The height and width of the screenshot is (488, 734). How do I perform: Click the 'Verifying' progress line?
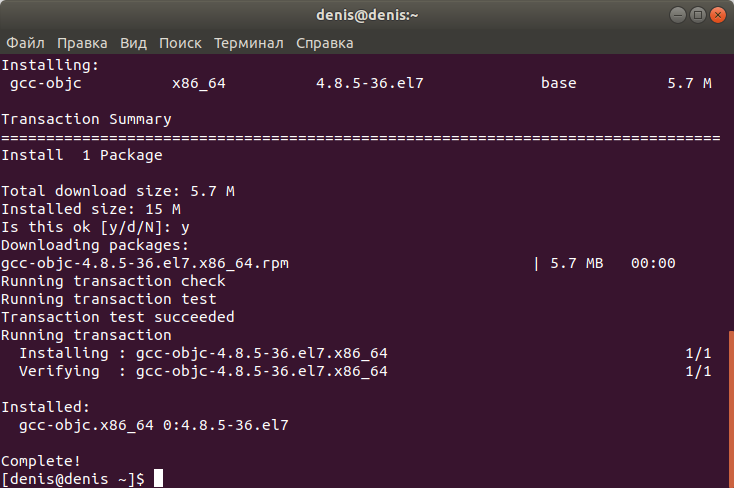[365, 371]
